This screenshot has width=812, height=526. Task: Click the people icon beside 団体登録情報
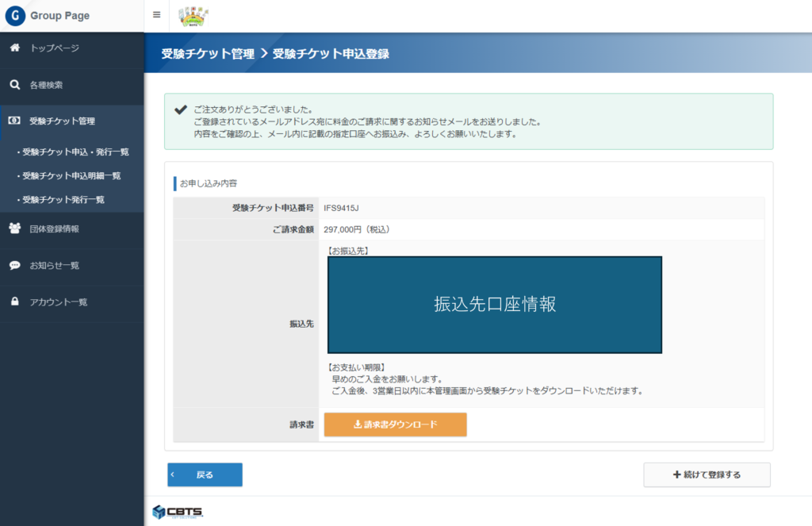pos(14,228)
